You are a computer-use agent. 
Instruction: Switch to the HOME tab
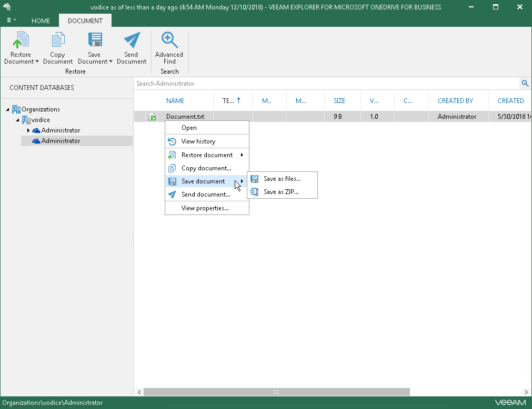(x=41, y=21)
